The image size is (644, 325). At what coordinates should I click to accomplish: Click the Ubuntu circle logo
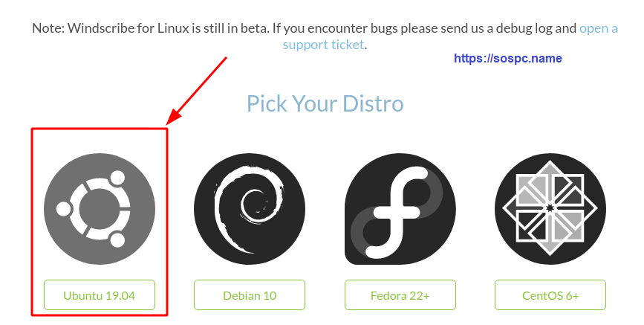[100, 208]
